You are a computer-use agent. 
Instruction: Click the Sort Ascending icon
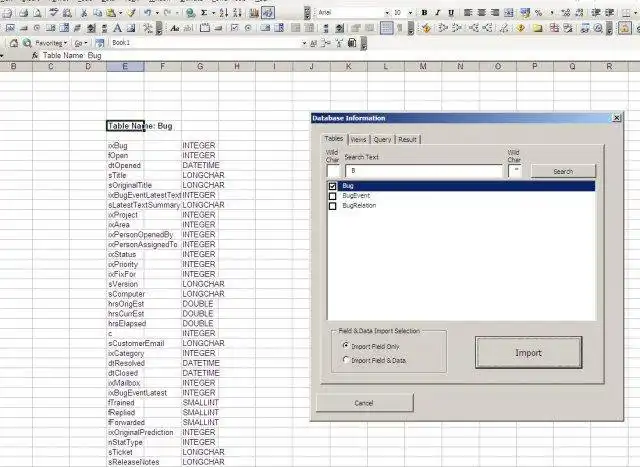coord(223,13)
